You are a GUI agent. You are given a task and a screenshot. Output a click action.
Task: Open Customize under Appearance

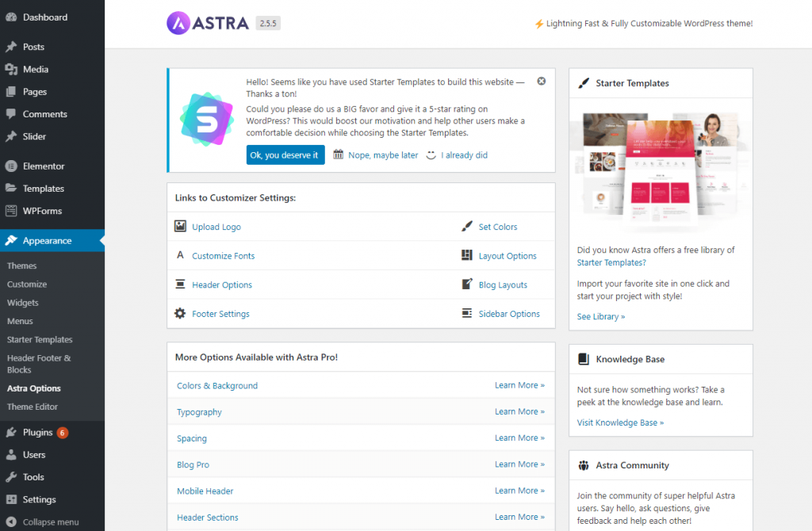[27, 285]
